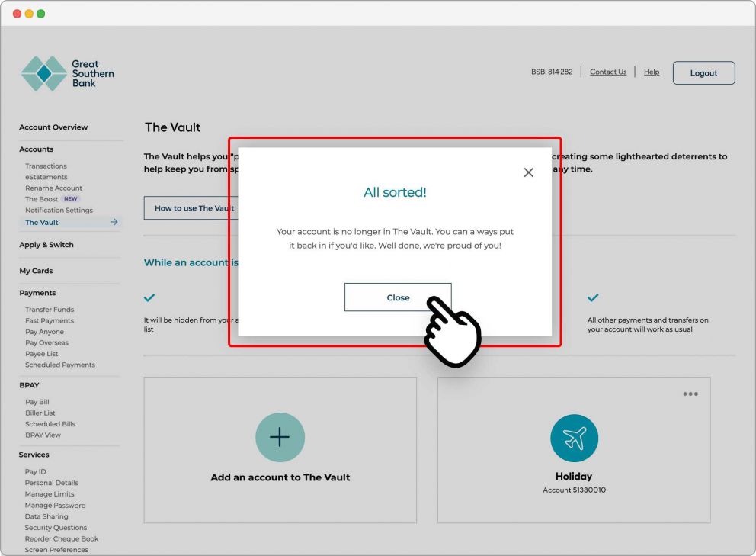Click the Great Southern Bank logo

(x=68, y=73)
